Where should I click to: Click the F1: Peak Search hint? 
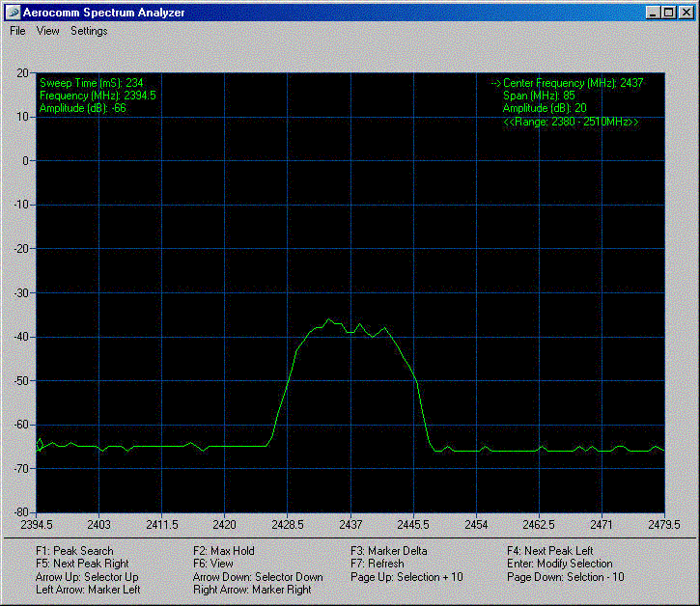[74, 551]
